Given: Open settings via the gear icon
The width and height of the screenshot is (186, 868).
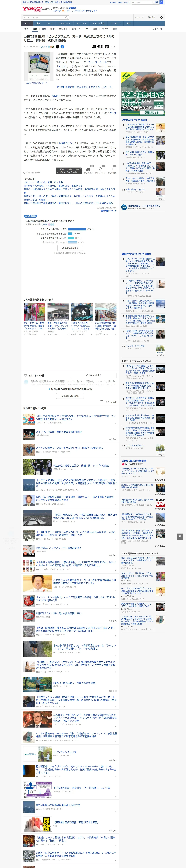Looking at the screenshot, I should click(161, 18).
